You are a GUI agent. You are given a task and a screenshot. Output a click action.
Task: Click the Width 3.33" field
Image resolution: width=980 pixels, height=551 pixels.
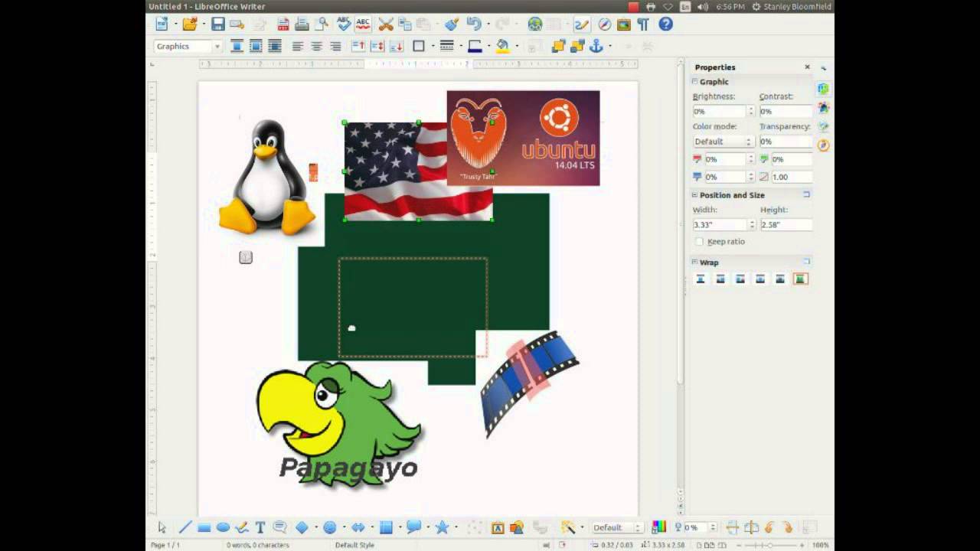(719, 224)
